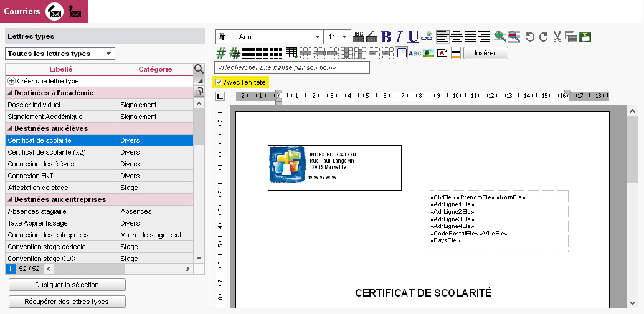Click the tab stop L marker
644x314 pixels.
coord(220,96)
